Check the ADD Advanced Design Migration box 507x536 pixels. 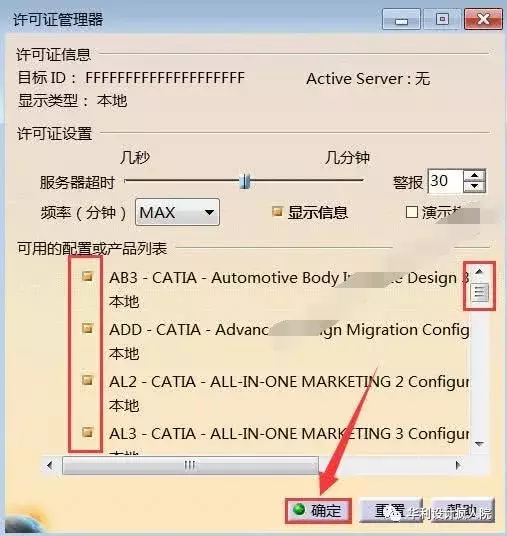coord(88,328)
